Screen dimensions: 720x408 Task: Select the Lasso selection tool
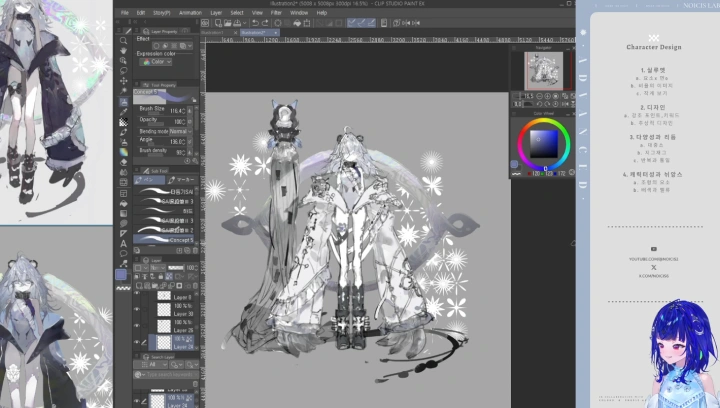tap(123, 71)
